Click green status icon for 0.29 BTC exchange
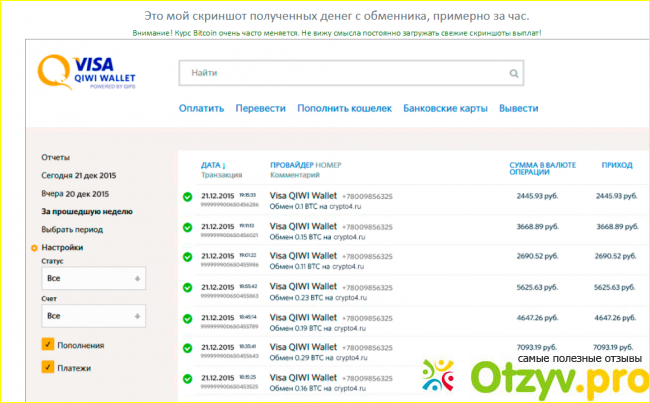Image resolution: width=650 pixels, height=403 pixels. click(x=187, y=349)
